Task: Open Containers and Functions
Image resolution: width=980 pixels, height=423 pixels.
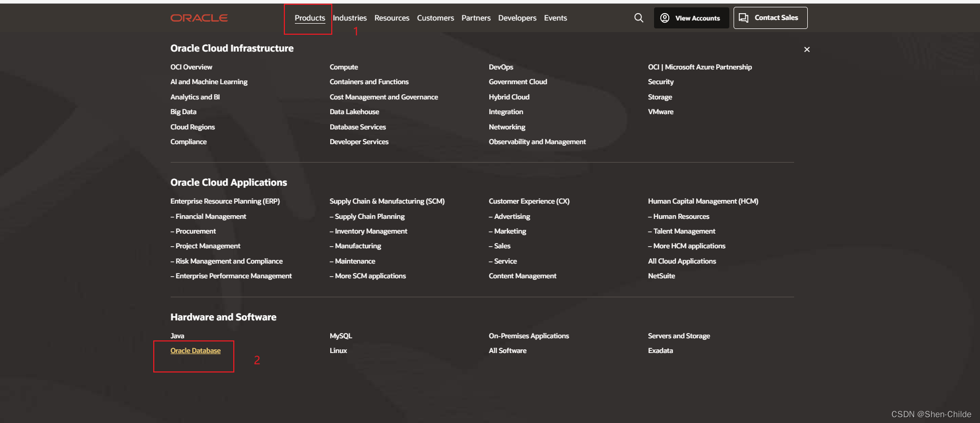Action: 369,82
